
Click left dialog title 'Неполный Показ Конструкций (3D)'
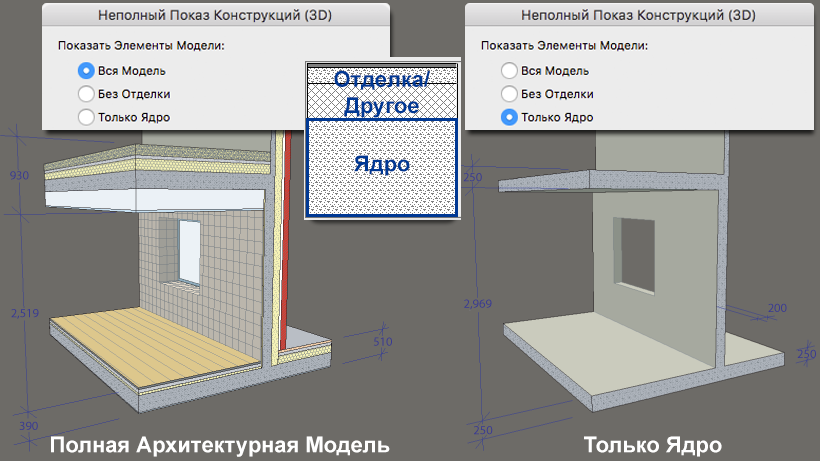215,15
